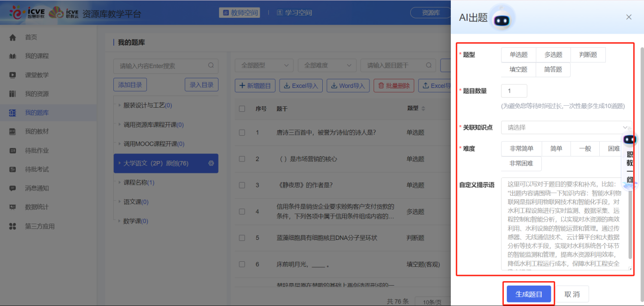Click the gear icon beside 大学语文 catalog
Viewport: 644px width, 306px height.
pos(210,163)
